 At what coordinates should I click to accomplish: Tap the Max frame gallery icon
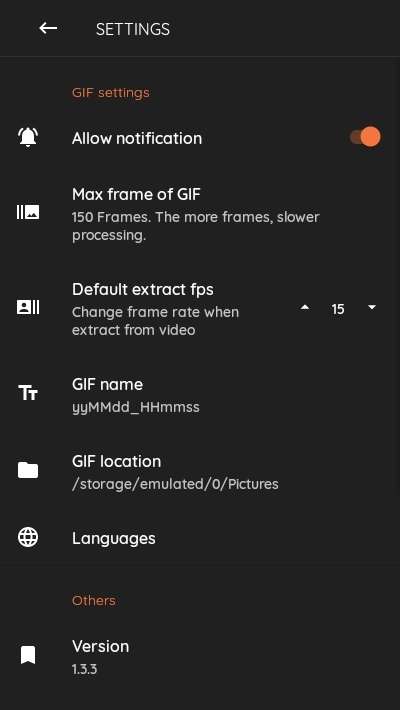(x=28, y=212)
